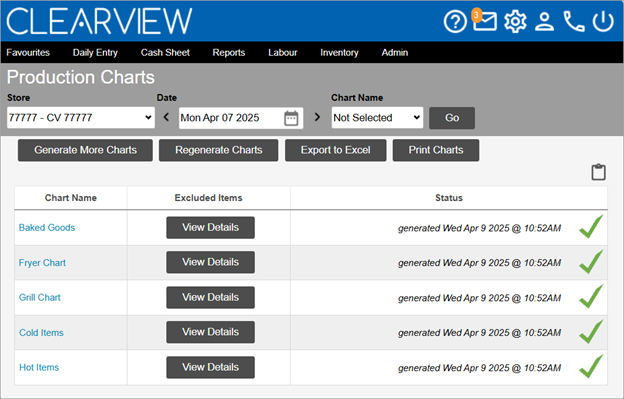Click the Excluded Items column header
The width and height of the screenshot is (624, 399).
[209, 198]
